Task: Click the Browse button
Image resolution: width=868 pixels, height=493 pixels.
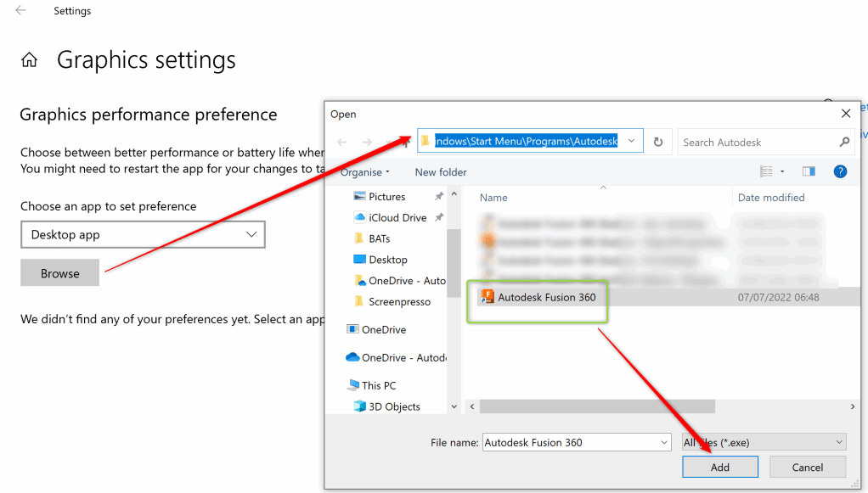Action: pos(59,273)
